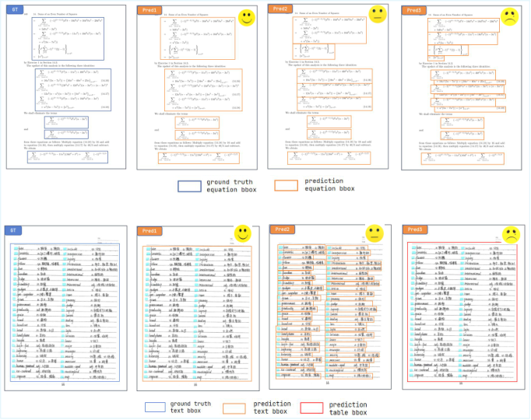Click the sad face on handwritten Pred3 page
The height and width of the screenshot is (420, 531).
point(511,234)
